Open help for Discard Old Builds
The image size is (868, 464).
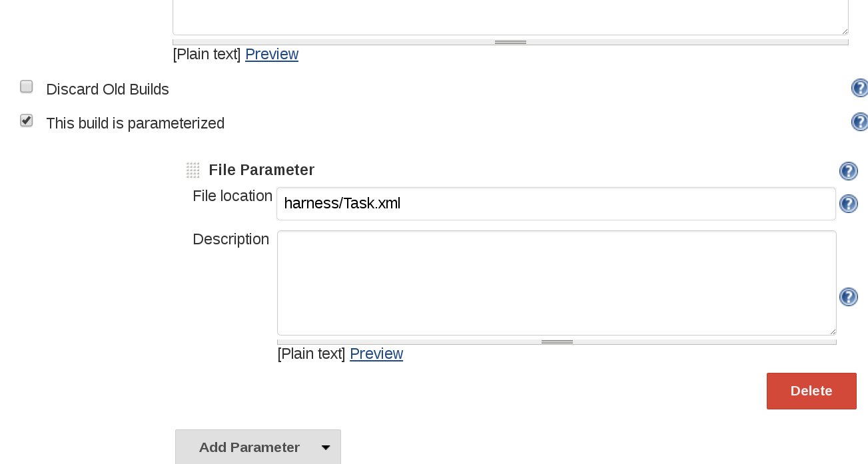tap(859, 89)
